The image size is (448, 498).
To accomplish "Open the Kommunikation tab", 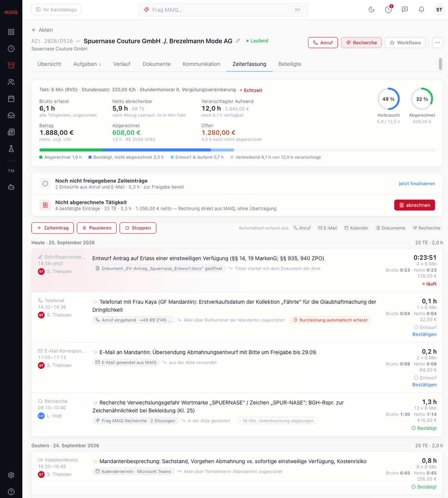I will 202,64.
